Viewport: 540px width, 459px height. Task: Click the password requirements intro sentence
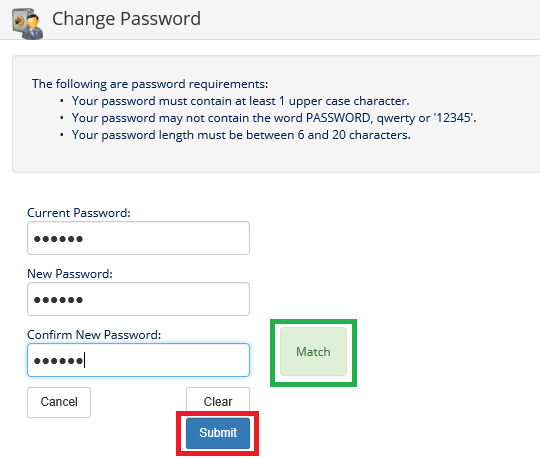tap(150, 84)
